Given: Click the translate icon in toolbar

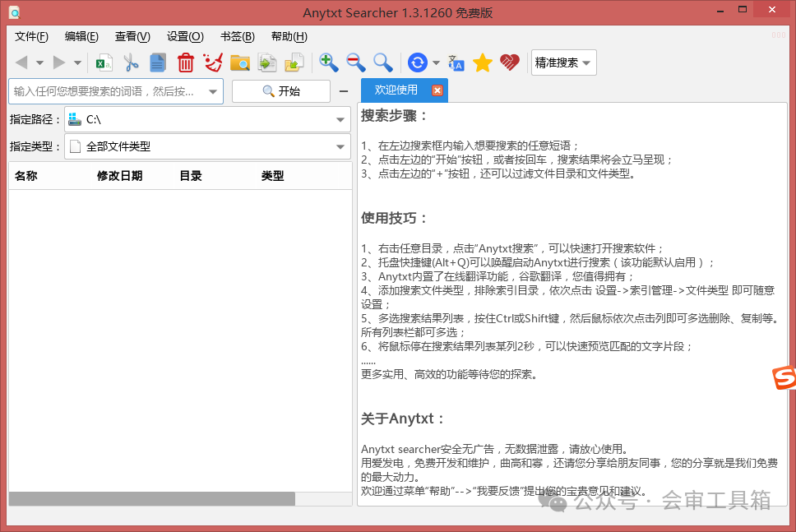Looking at the screenshot, I should coord(456,62).
